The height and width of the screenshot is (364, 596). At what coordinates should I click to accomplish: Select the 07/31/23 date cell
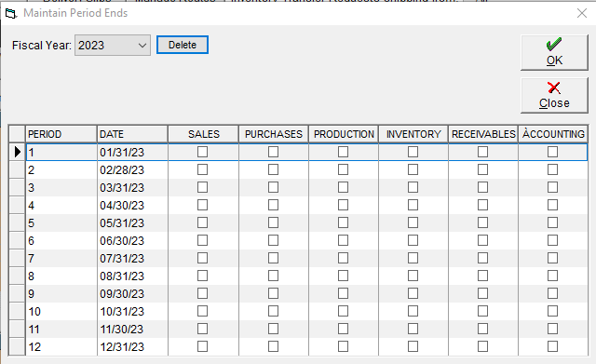pos(132,259)
